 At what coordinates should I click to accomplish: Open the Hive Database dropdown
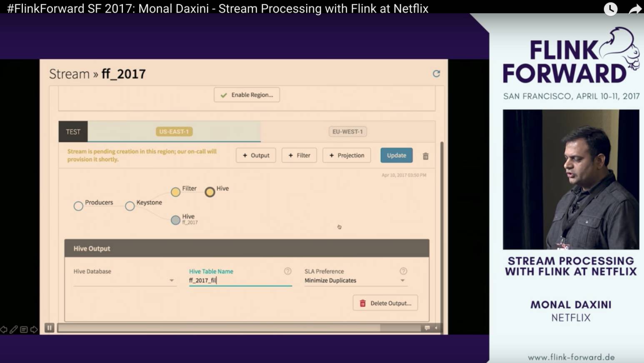pyautogui.click(x=124, y=281)
